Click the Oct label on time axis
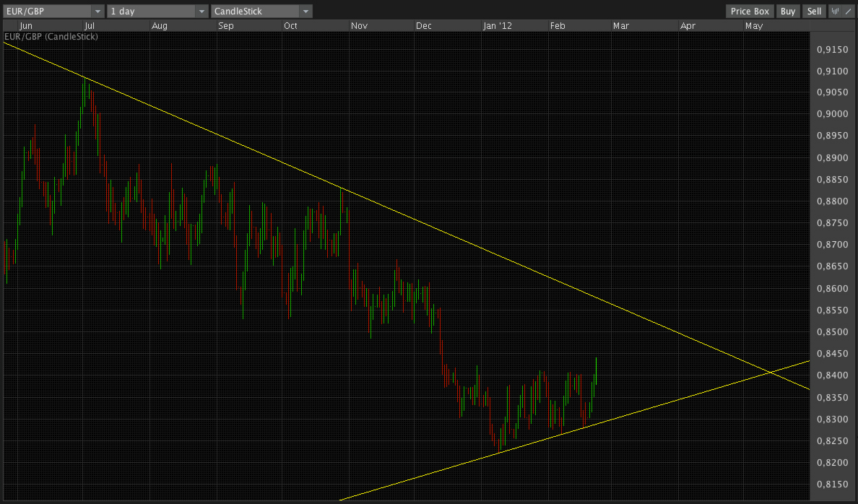The width and height of the screenshot is (858, 504). tap(290, 26)
